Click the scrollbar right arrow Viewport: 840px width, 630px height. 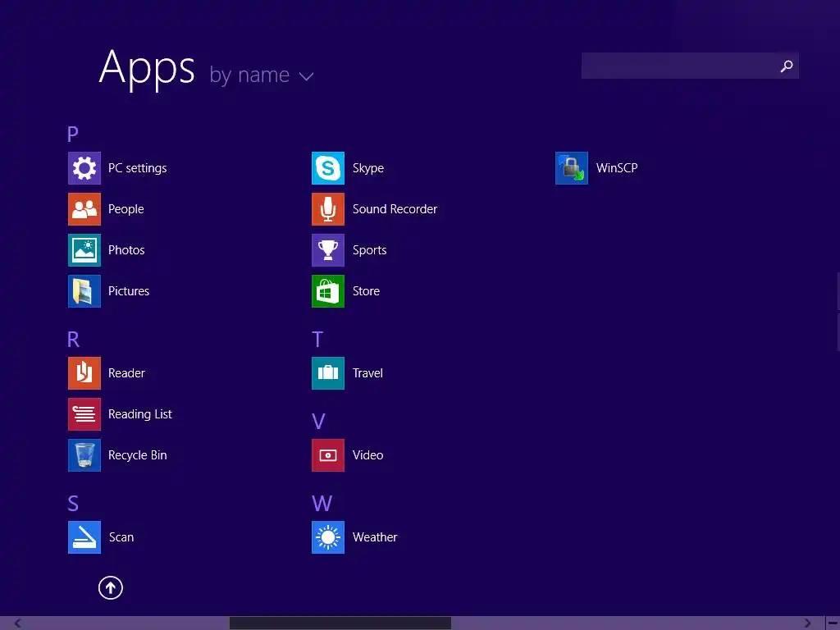point(807,623)
